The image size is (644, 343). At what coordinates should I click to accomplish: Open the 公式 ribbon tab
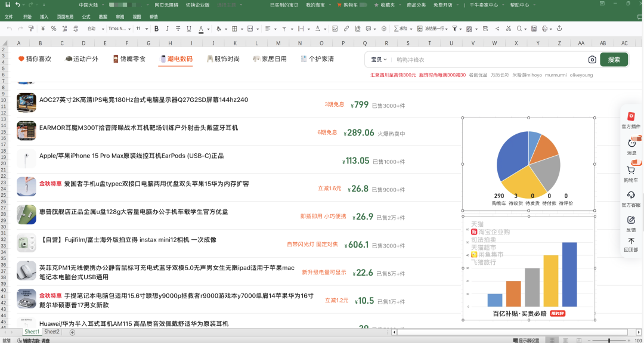[x=86, y=17]
